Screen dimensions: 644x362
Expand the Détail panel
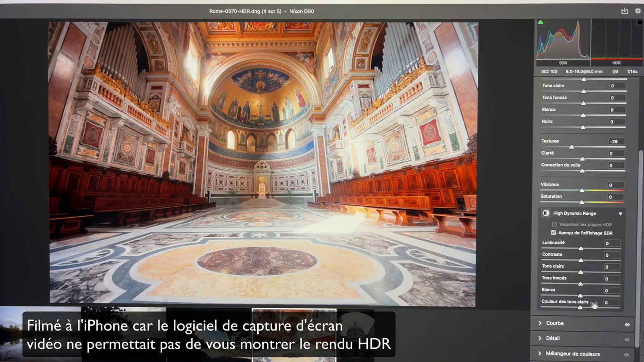tap(540, 338)
